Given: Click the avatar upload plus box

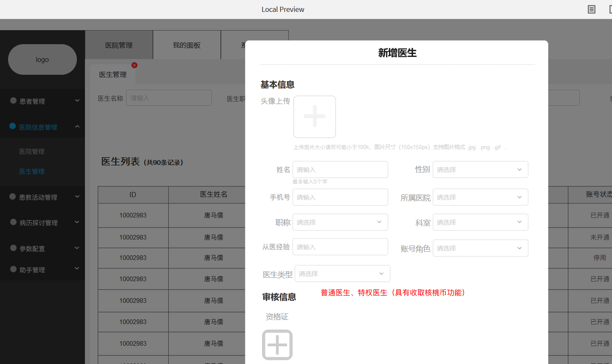Looking at the screenshot, I should [315, 117].
